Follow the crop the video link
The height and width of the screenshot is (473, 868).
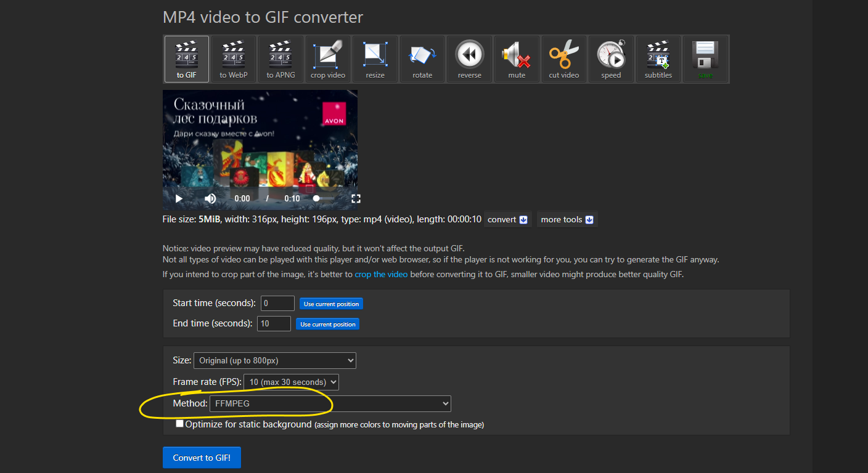click(x=381, y=274)
